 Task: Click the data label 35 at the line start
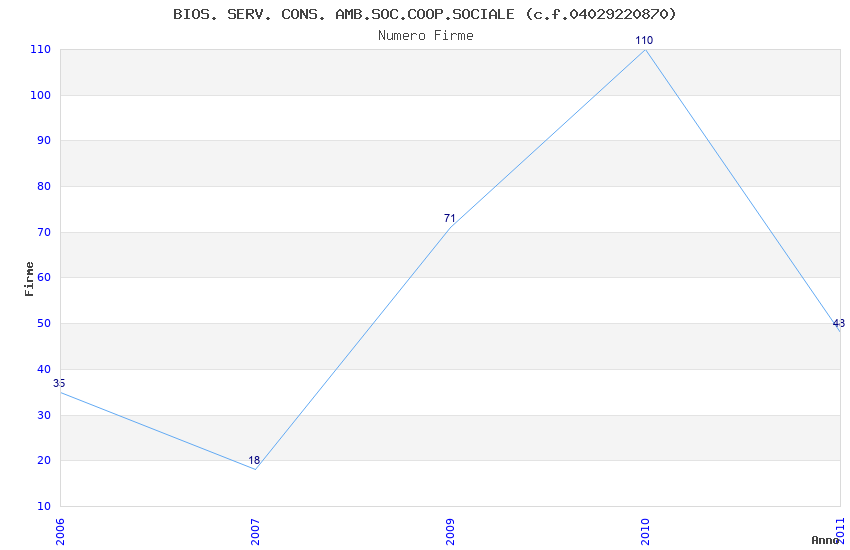59,383
